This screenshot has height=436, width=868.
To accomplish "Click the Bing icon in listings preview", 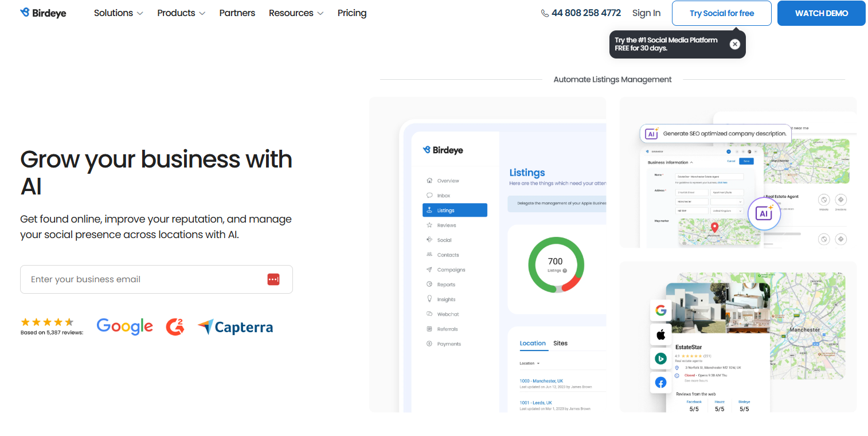I will [660, 359].
